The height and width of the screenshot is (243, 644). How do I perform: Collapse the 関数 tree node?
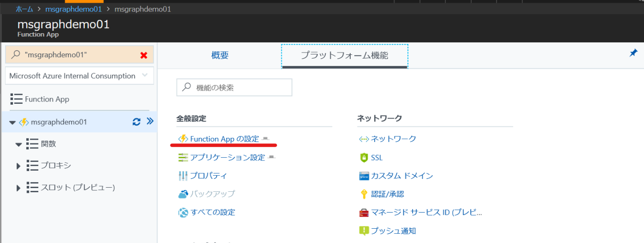(19, 144)
